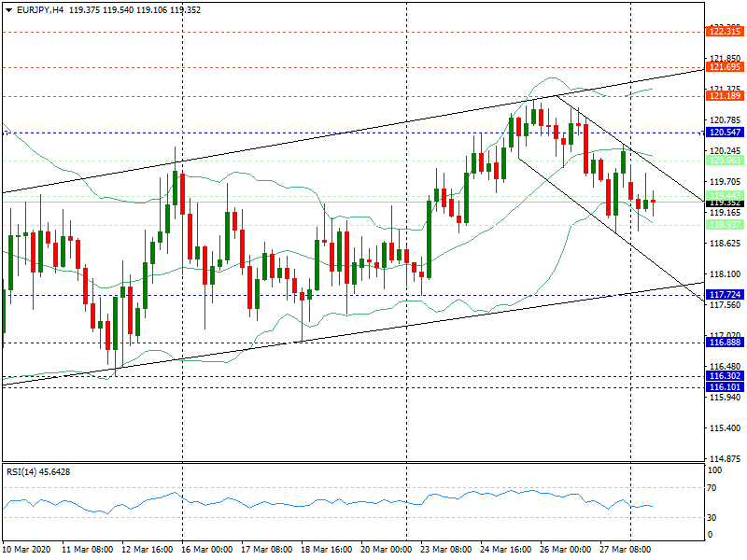Click the 10 Mar 2020 date label
The width and height of the screenshot is (747, 560).
29,550
